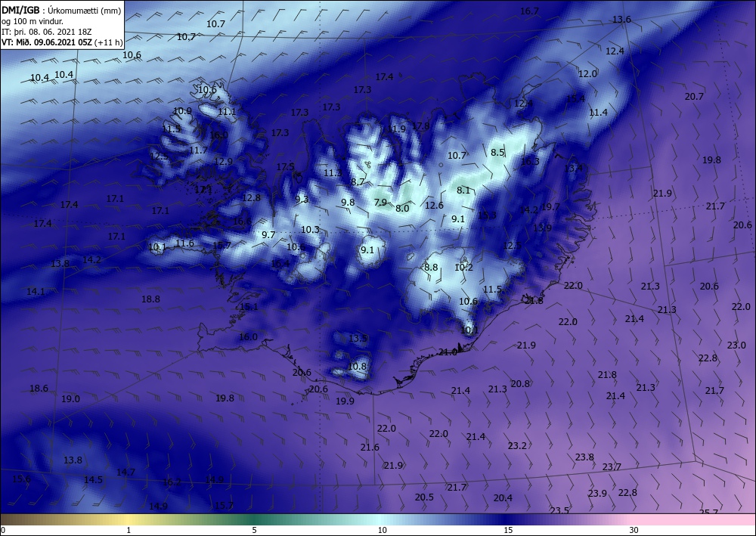Viewport: 756px width, 536px height.
Task: Select the 9.3 value label
Action: click(302, 199)
